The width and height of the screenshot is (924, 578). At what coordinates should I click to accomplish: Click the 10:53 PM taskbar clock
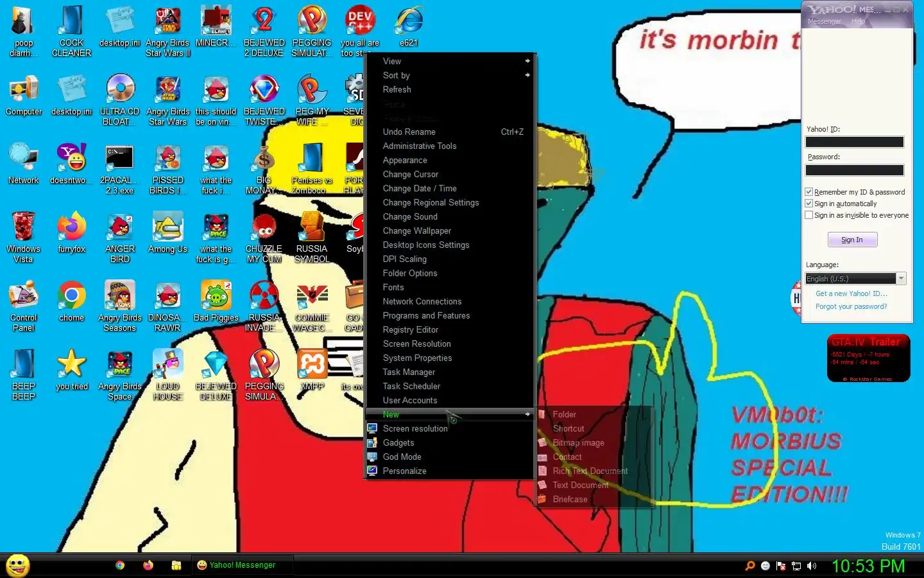coord(868,566)
